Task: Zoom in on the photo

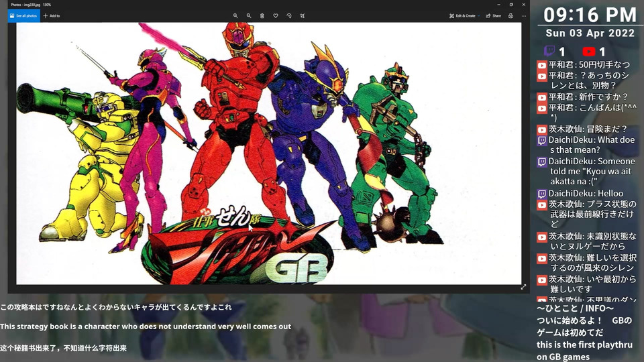Action: pos(235,15)
